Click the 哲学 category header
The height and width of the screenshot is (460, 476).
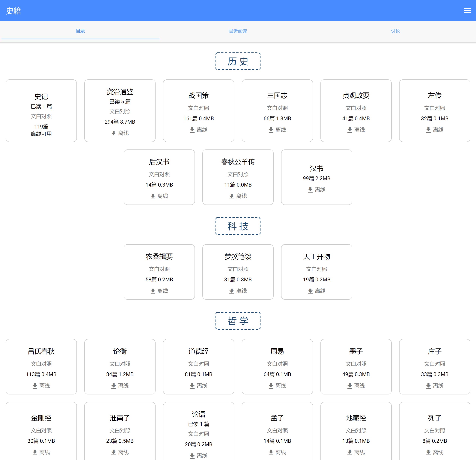click(x=238, y=321)
